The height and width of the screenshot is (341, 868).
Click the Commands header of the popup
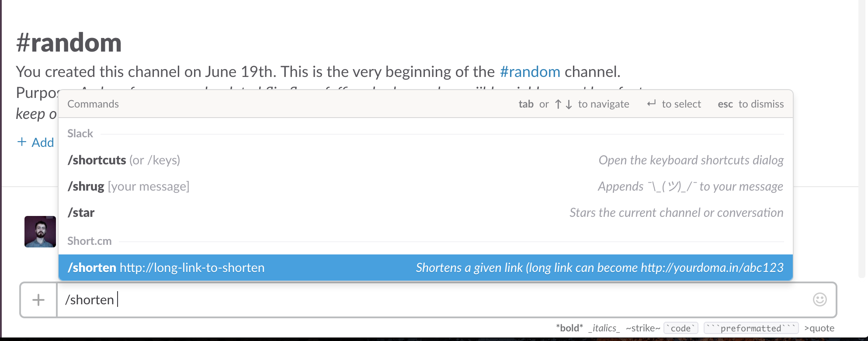93,104
